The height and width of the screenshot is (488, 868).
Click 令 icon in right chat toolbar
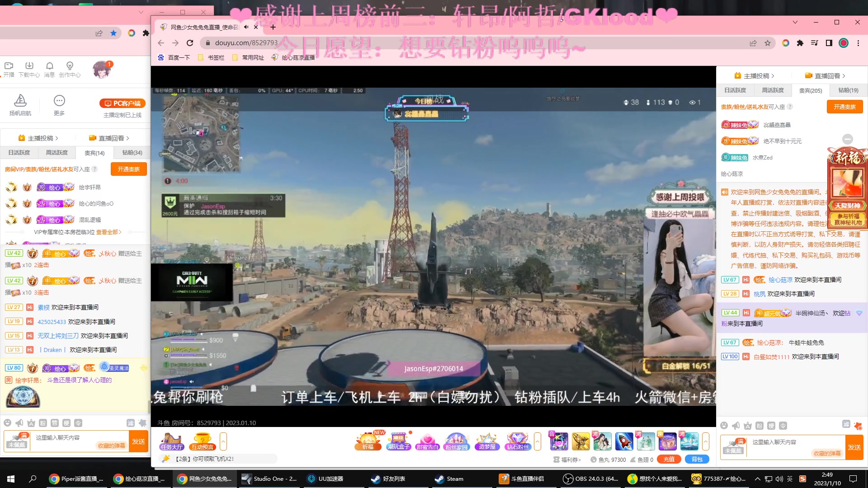[x=783, y=426]
